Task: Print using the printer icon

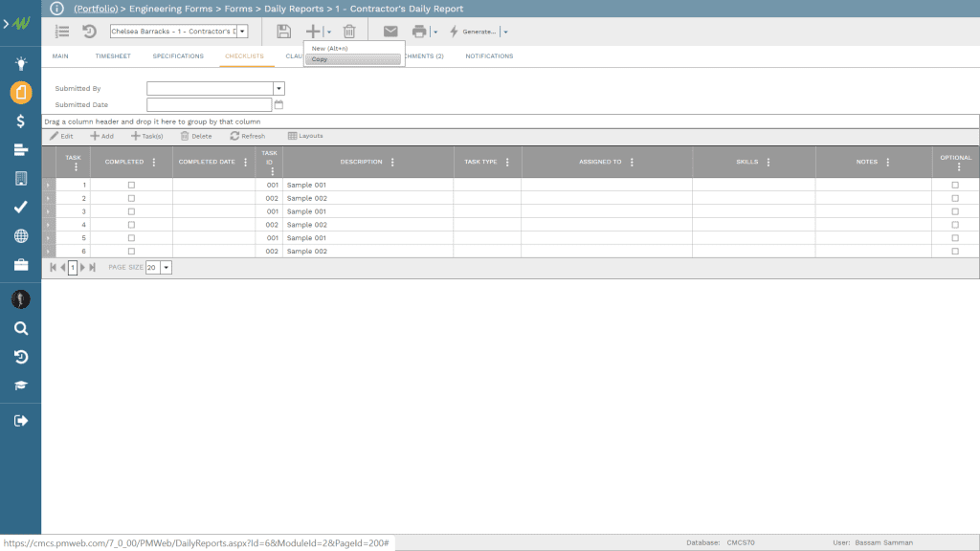Action: [x=419, y=32]
